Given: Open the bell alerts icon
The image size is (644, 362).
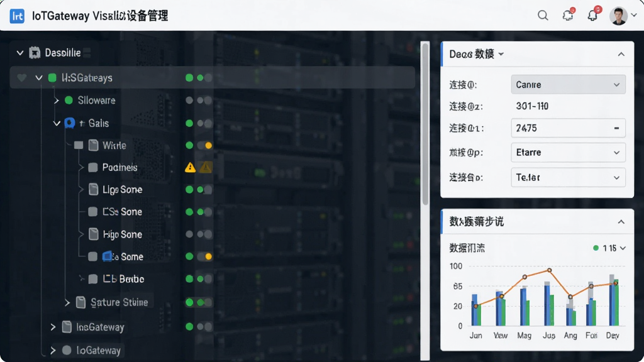Looking at the screenshot, I should point(592,15).
